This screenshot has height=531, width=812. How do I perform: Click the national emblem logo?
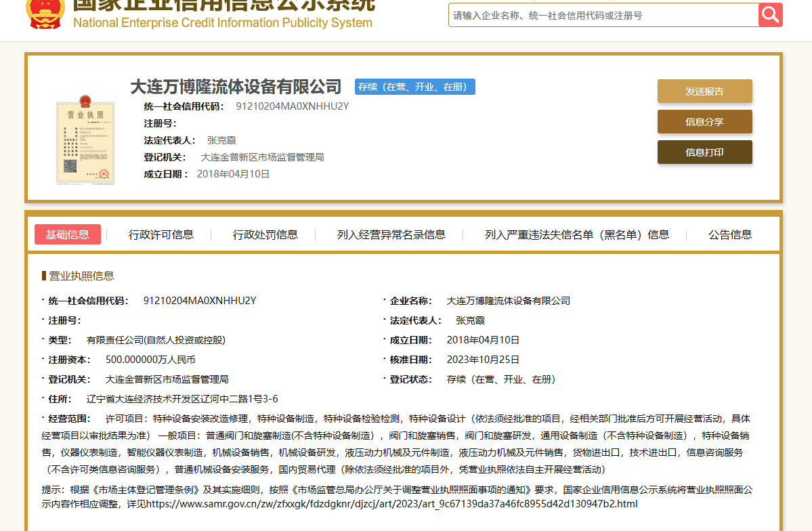coord(46,14)
